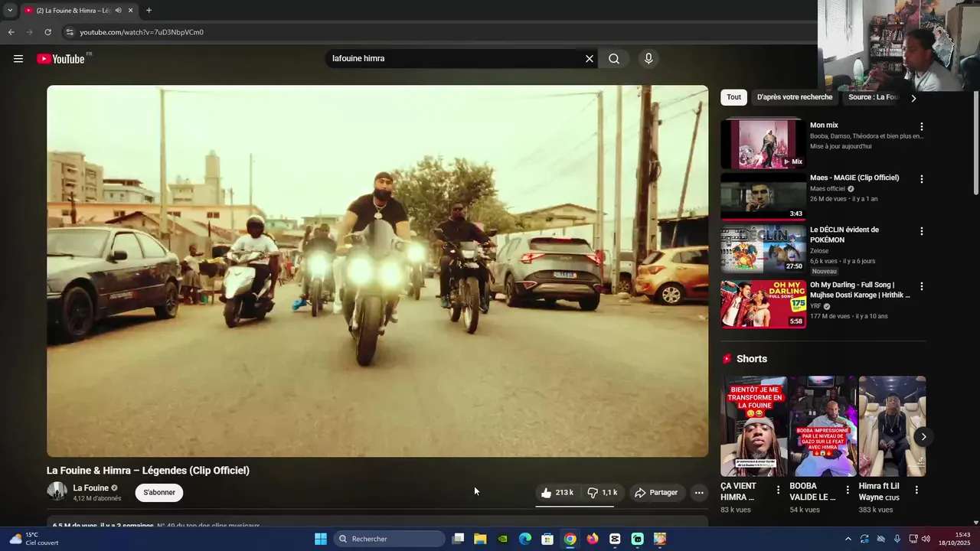Click inside the video player to pause

tap(377, 271)
